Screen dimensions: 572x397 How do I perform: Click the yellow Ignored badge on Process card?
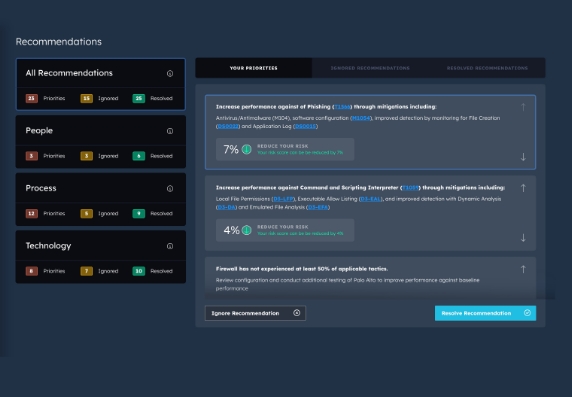(x=86, y=213)
